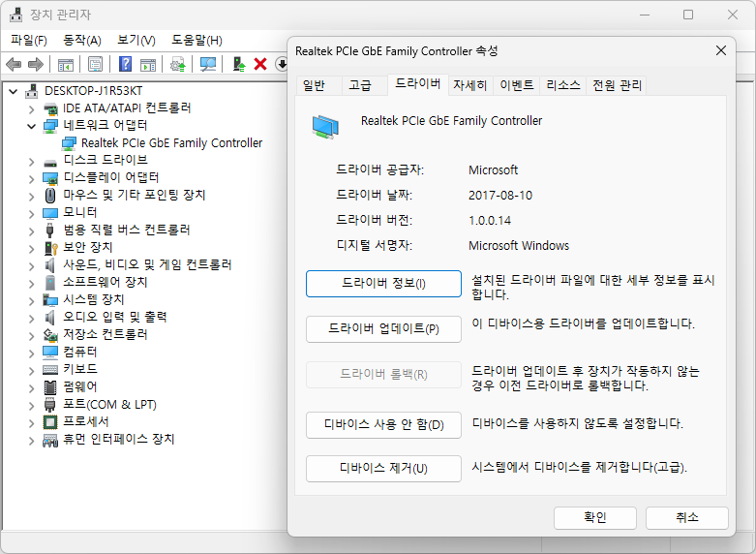Click the 키보드 icon in the tree
Screen dimensions: 756x554
(x=50, y=370)
